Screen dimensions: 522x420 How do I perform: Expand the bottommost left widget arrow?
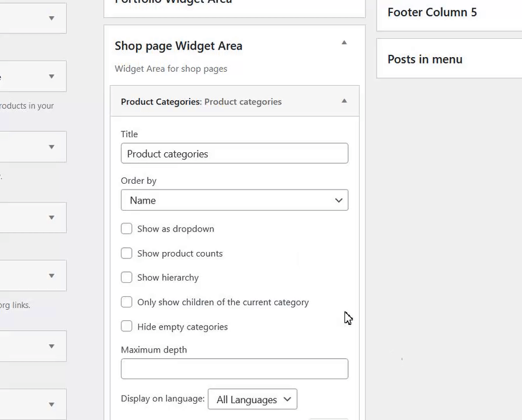[x=51, y=404]
